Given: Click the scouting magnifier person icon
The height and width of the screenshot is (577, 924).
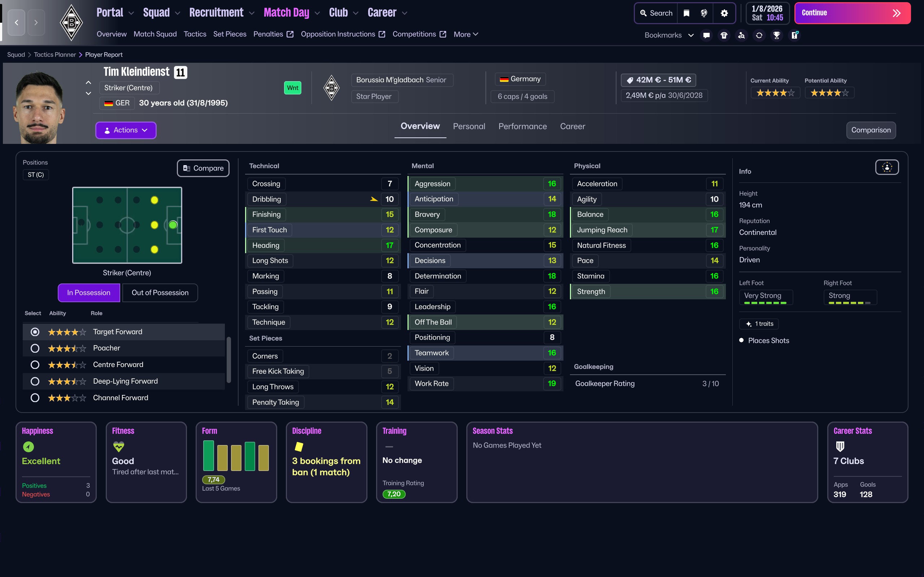Looking at the screenshot, I should pos(741,35).
